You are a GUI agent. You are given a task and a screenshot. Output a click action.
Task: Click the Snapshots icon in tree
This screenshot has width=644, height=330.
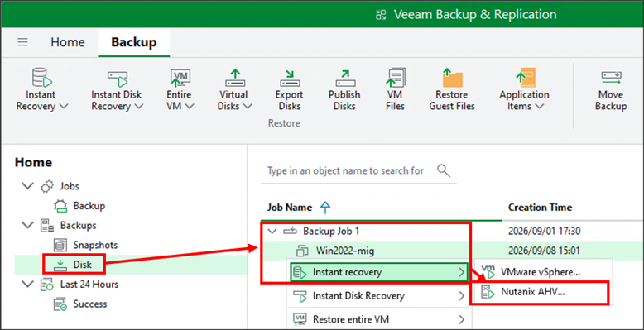tap(60, 246)
